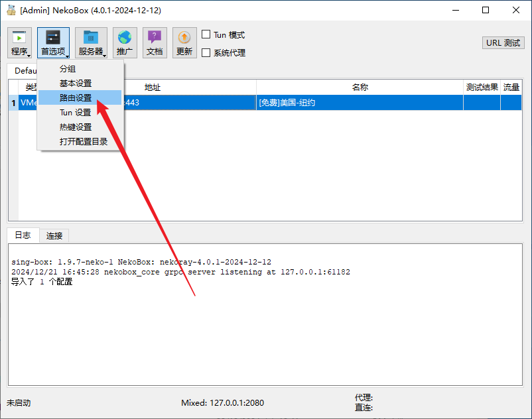Click the 测试结果 column header
The width and height of the screenshot is (532, 419).
(x=482, y=88)
